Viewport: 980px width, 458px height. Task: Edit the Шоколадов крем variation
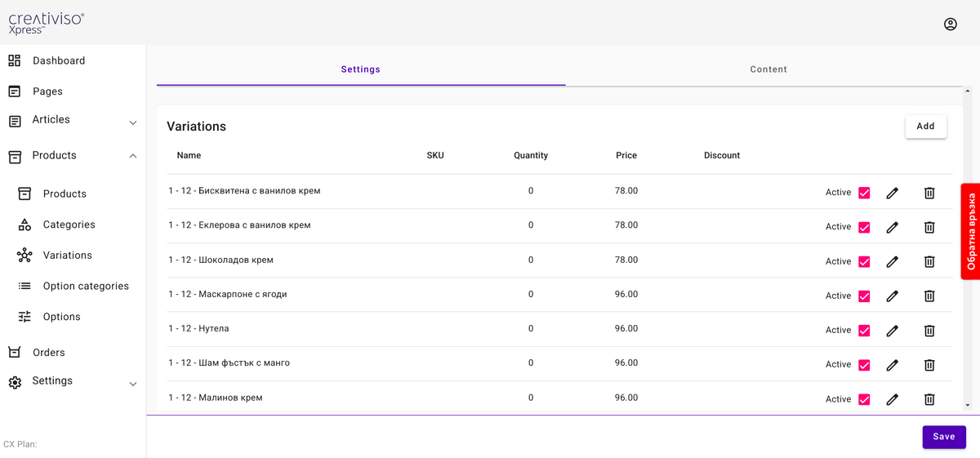pos(893,261)
